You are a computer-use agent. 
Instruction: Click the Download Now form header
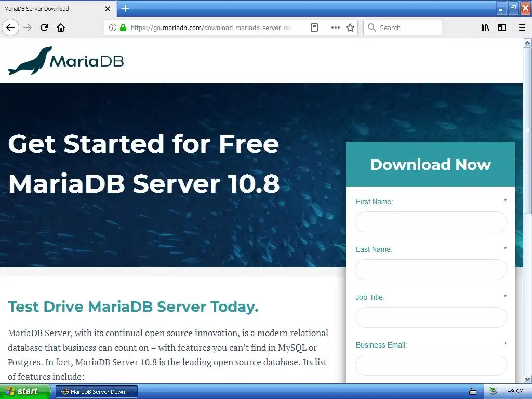coord(431,164)
